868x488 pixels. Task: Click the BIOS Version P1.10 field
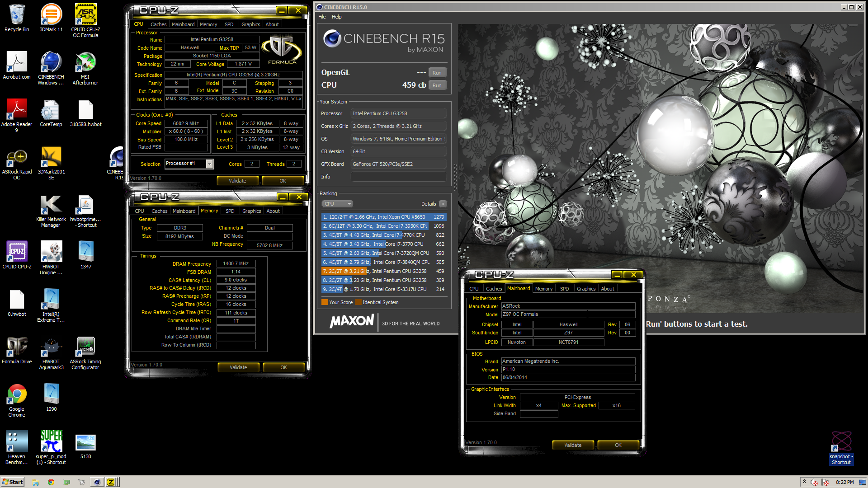pyautogui.click(x=568, y=369)
